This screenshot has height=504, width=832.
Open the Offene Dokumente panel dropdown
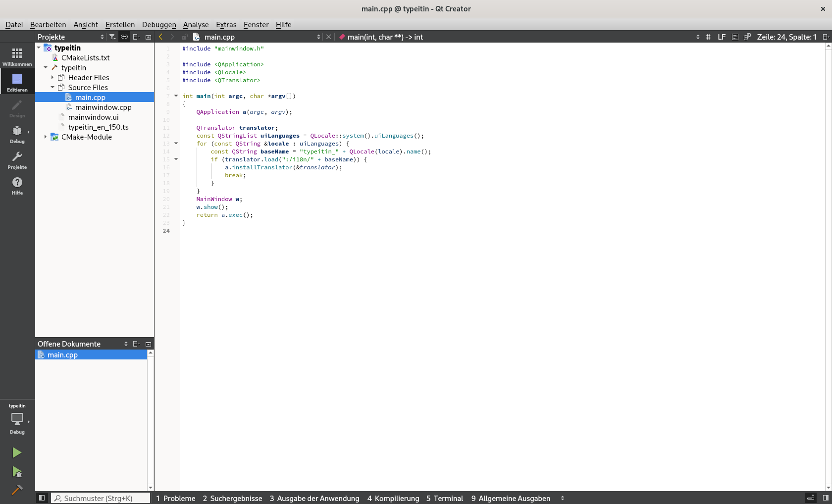coord(83,344)
